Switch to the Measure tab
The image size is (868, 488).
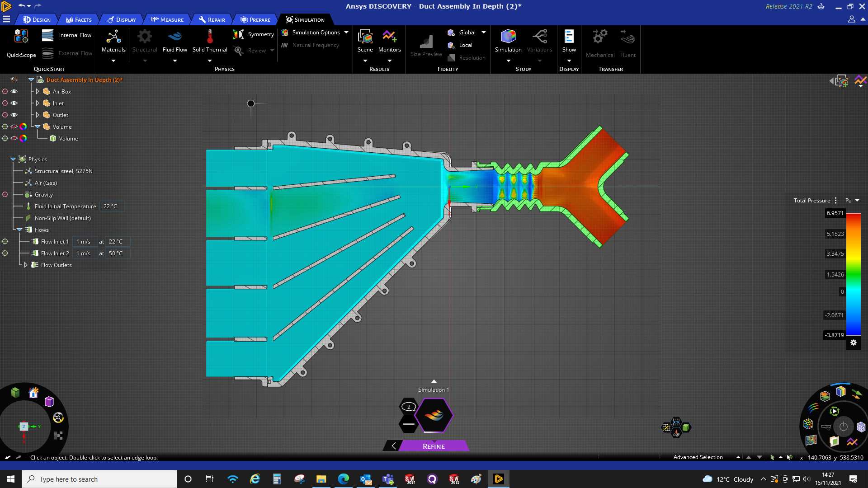(167, 19)
